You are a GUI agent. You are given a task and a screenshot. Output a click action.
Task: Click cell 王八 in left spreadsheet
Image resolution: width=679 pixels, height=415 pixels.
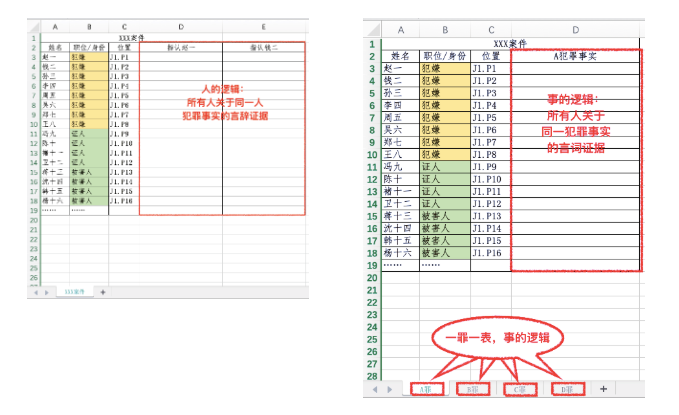(55, 124)
